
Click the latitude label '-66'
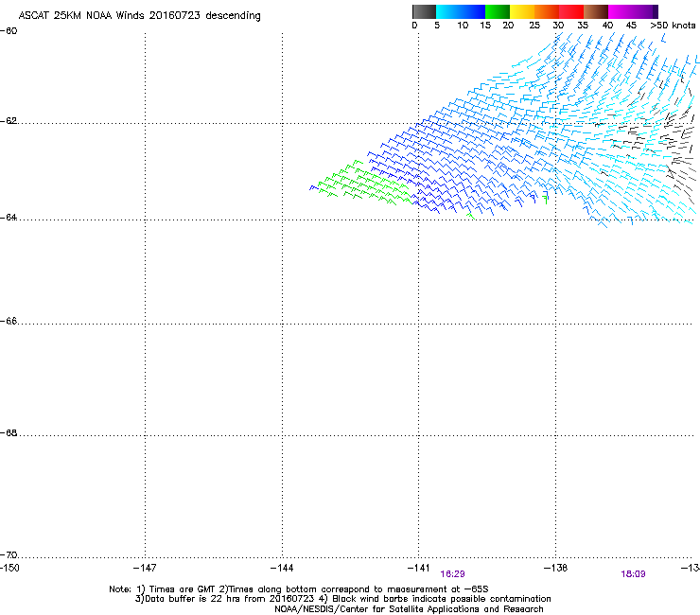click(9, 321)
